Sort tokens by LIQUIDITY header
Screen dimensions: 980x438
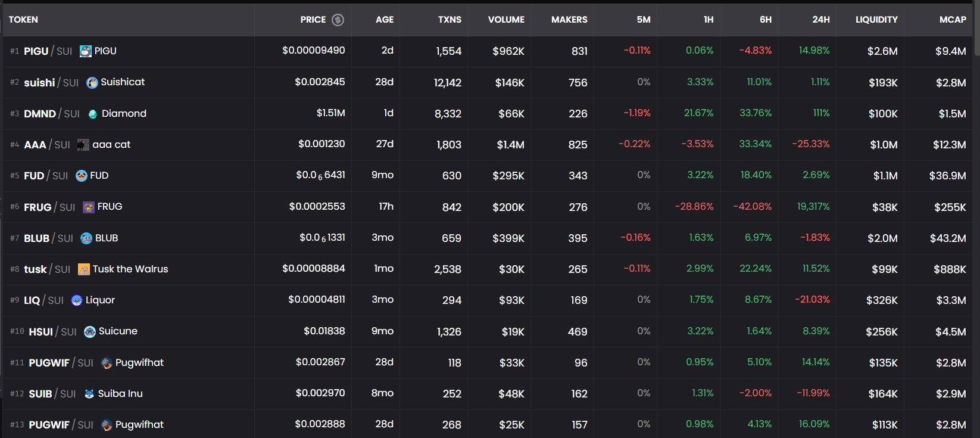click(876, 20)
